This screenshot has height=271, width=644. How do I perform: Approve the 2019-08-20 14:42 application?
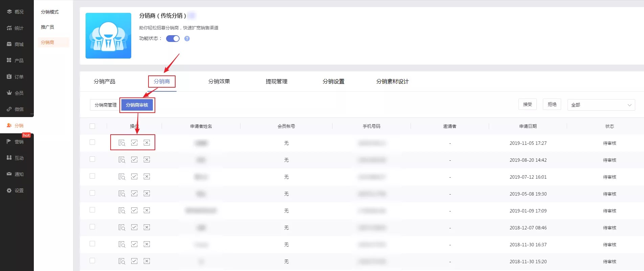134,159
